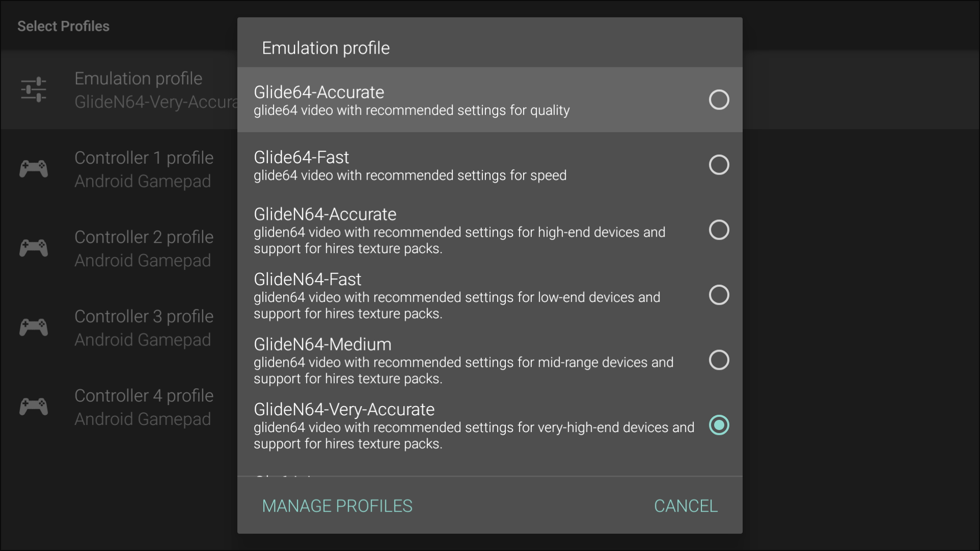Click the Emulation profile dialog title

(326, 48)
